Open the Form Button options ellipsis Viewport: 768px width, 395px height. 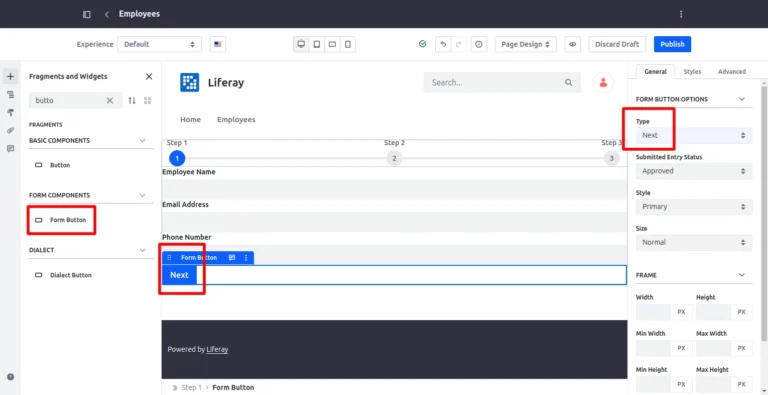tap(246, 258)
